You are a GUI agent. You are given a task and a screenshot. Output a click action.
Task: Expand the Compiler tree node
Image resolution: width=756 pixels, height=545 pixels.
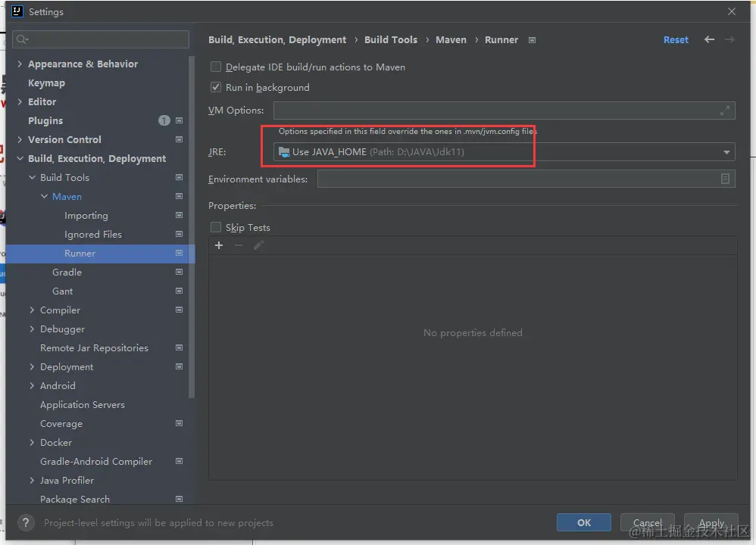click(32, 310)
